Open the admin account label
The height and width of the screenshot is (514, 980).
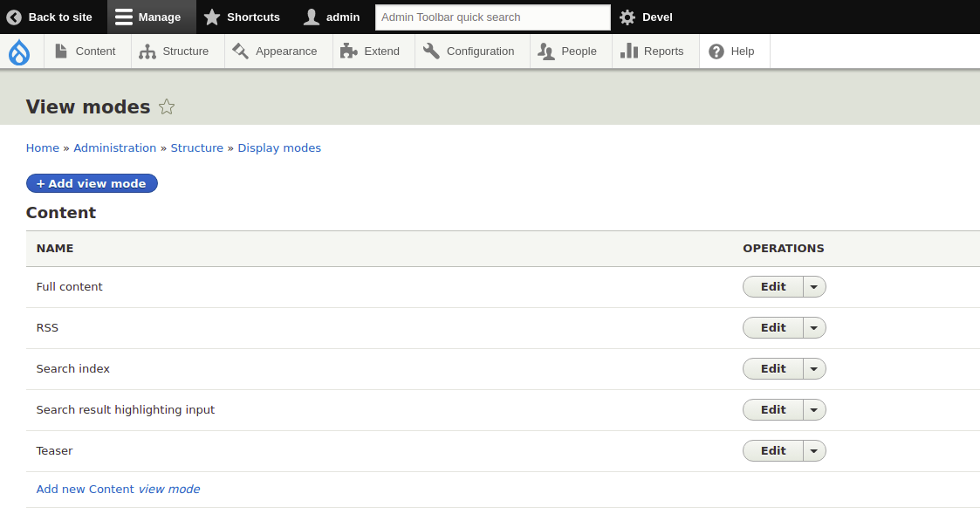click(343, 17)
